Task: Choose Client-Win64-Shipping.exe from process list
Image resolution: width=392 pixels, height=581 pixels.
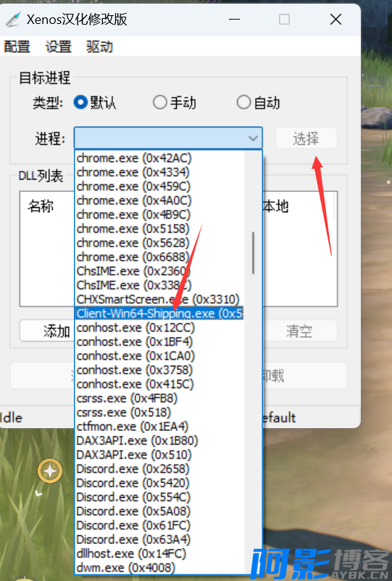Action: (x=159, y=314)
